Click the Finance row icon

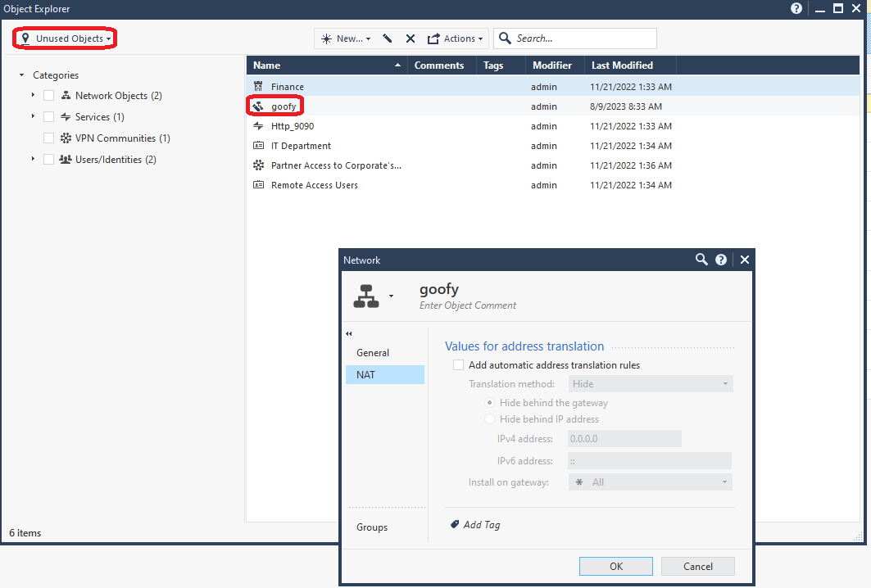tap(258, 87)
